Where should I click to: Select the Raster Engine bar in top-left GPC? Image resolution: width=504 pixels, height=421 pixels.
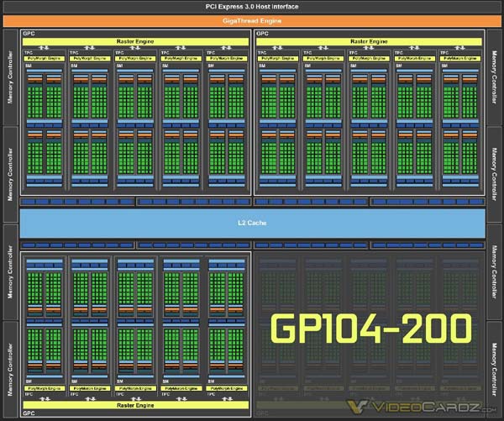tap(135, 41)
